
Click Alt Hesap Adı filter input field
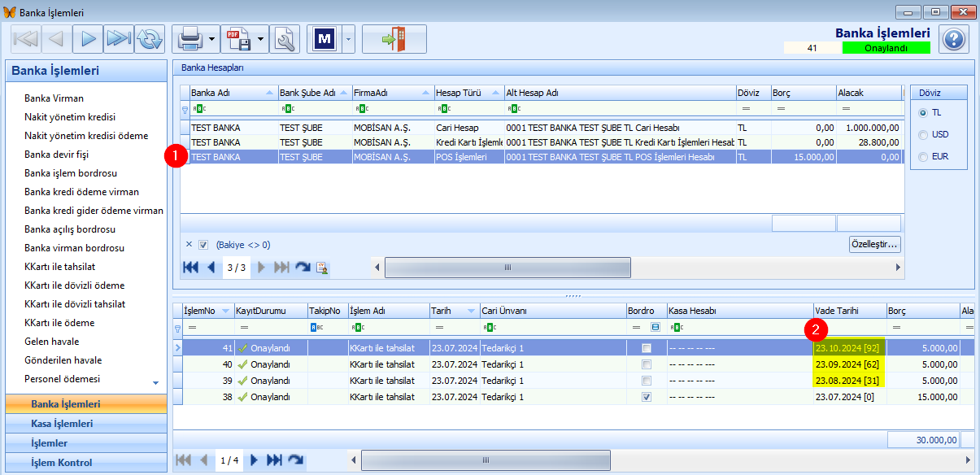620,108
